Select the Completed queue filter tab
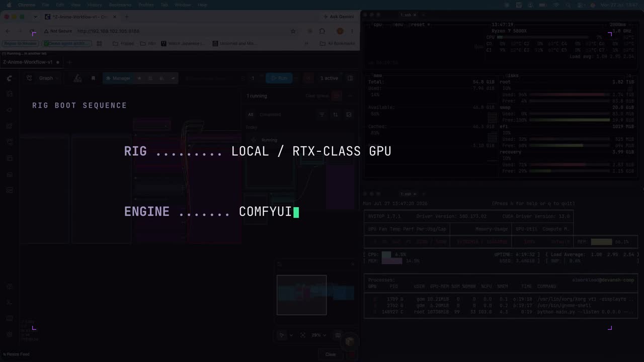This screenshot has width=644, height=362. click(270, 115)
